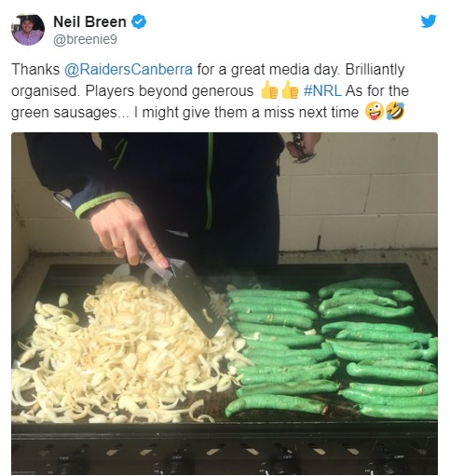Open the attached barbecue photo
Image resolution: width=450 pixels, height=476 pixels.
225,304
